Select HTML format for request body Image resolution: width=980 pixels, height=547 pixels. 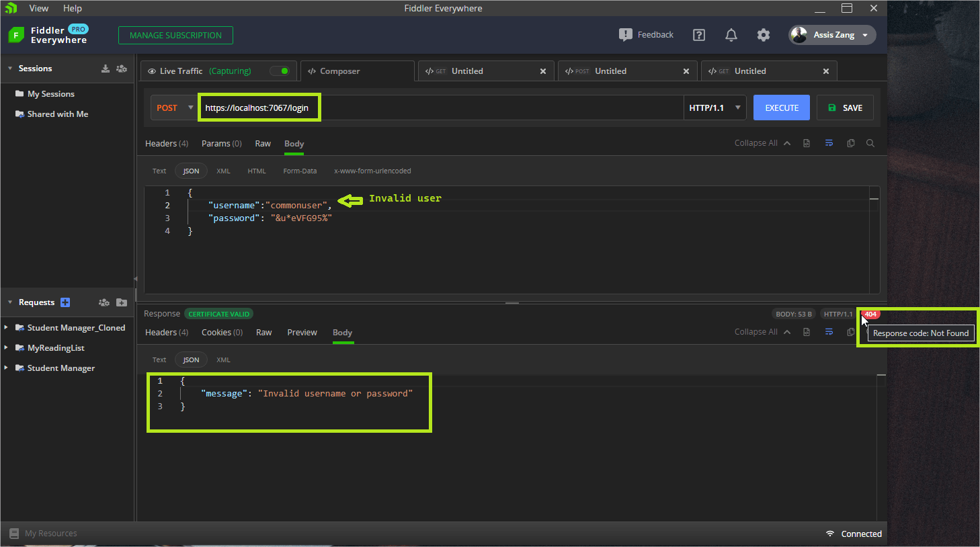257,171
